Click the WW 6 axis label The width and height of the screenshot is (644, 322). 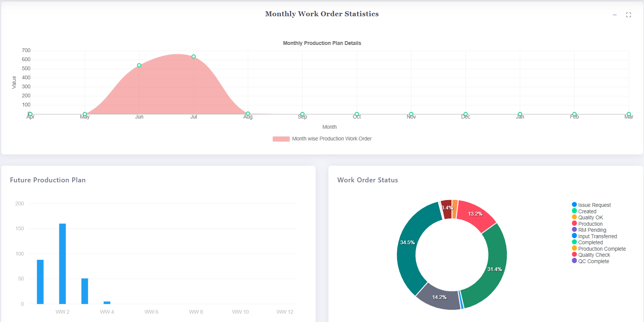click(151, 312)
